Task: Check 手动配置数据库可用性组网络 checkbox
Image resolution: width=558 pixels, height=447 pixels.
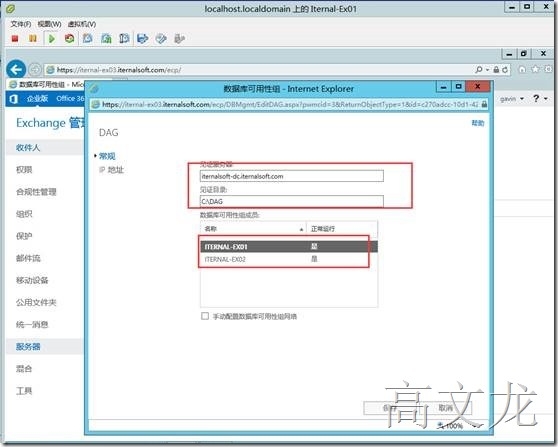Action: (x=205, y=316)
